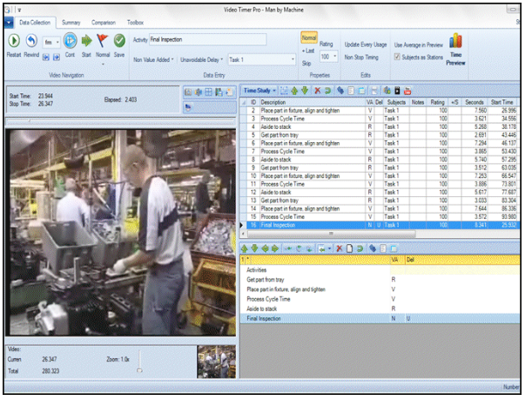Open the application menu button
This screenshot has height=401, width=532.
click(9, 23)
